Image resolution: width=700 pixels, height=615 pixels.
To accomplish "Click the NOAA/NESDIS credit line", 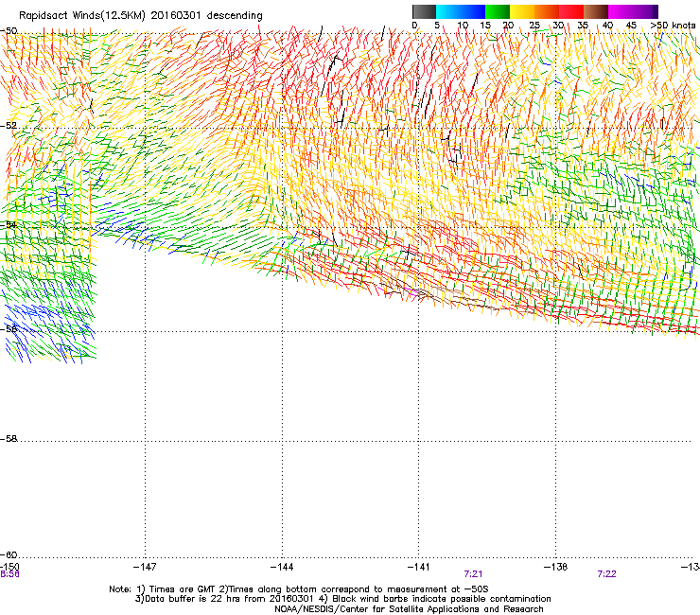I will tap(409, 609).
